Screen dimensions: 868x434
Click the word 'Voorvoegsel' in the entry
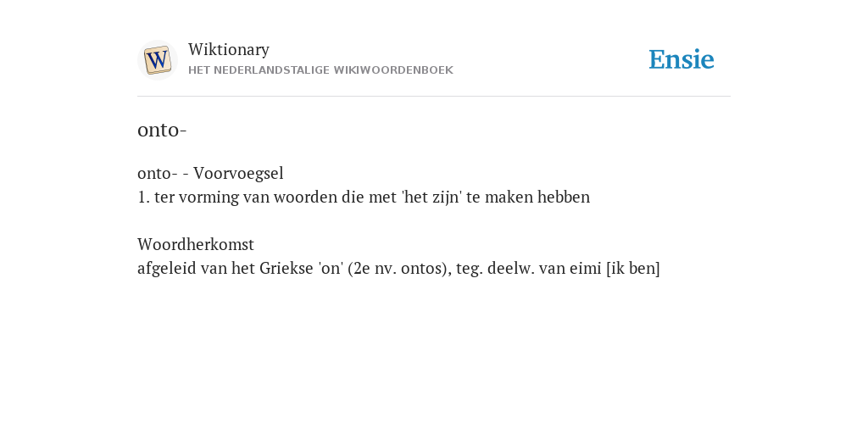tap(238, 174)
